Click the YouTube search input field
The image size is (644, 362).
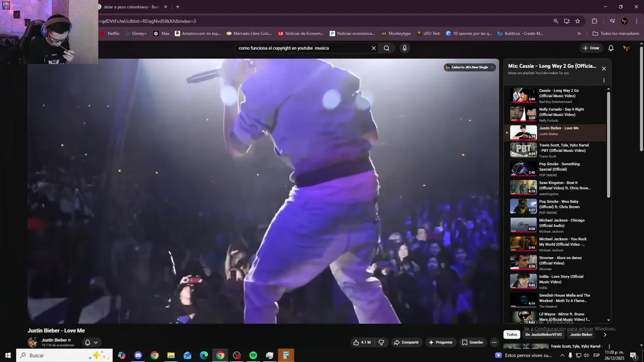click(x=303, y=48)
